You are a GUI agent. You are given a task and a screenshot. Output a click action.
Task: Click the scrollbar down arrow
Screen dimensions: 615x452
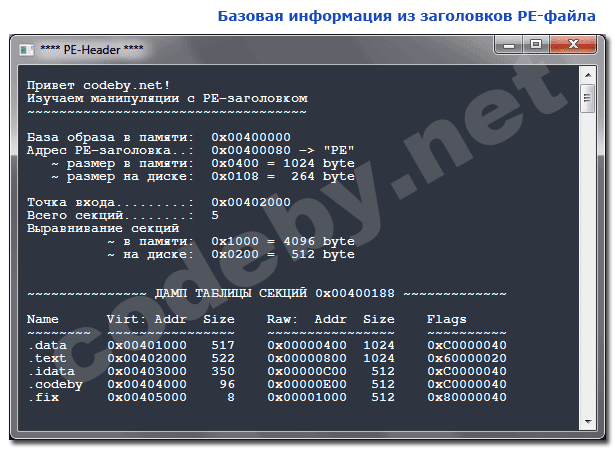pos(588,422)
